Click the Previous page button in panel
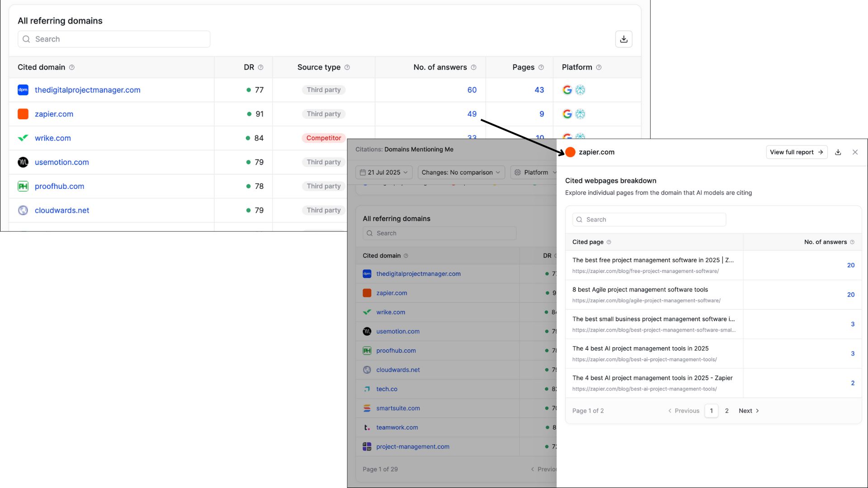 (684, 411)
